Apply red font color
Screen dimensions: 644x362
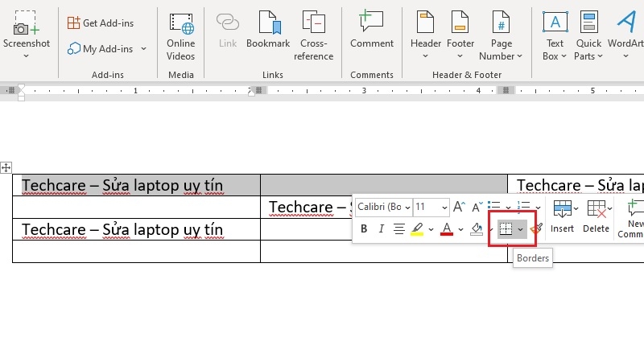coord(447,228)
